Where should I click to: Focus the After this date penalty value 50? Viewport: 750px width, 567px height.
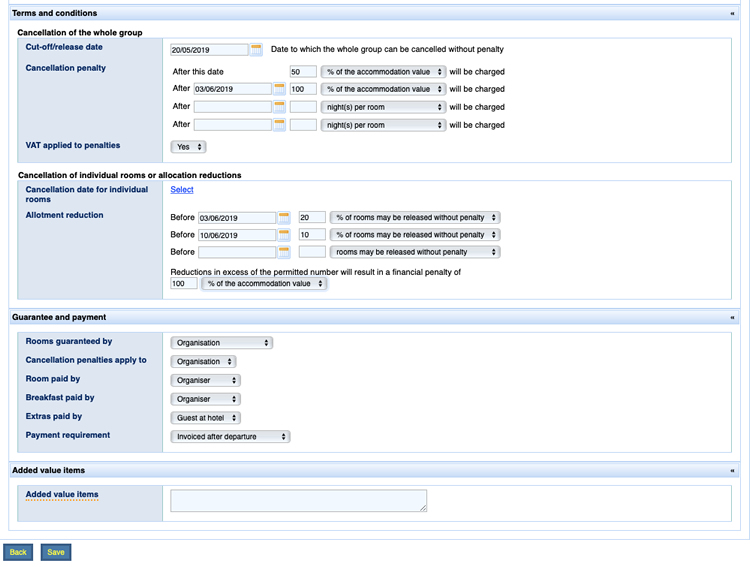click(303, 72)
